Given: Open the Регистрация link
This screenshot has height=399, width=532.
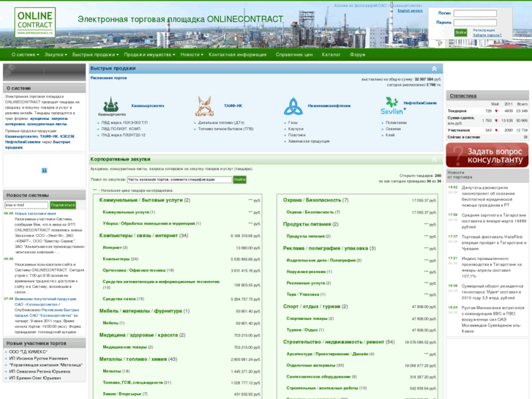Looking at the screenshot, I should [x=484, y=30].
